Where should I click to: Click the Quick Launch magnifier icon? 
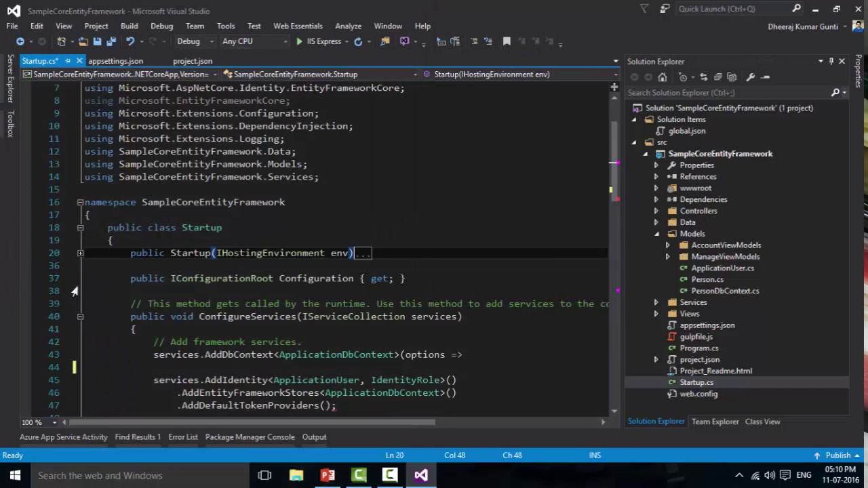(x=797, y=9)
